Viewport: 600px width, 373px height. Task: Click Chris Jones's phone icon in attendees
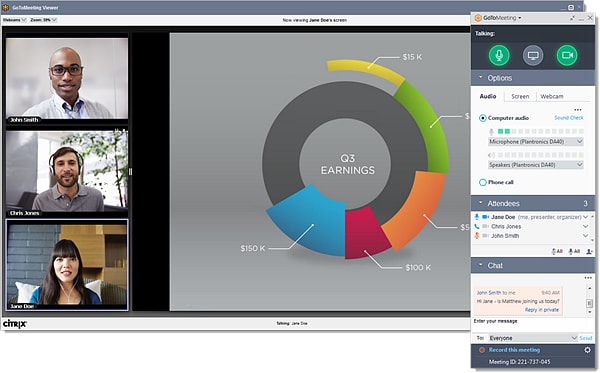[476, 226]
